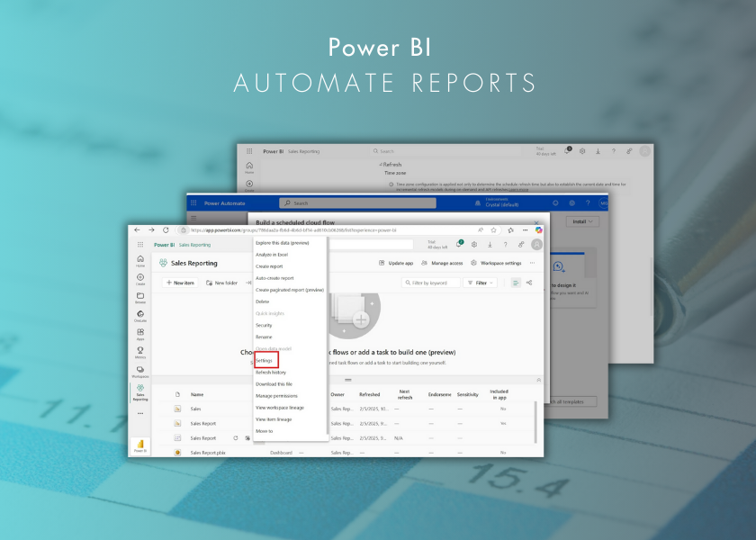Click the task flow pane resize handle
756x540 pixels.
(346, 380)
